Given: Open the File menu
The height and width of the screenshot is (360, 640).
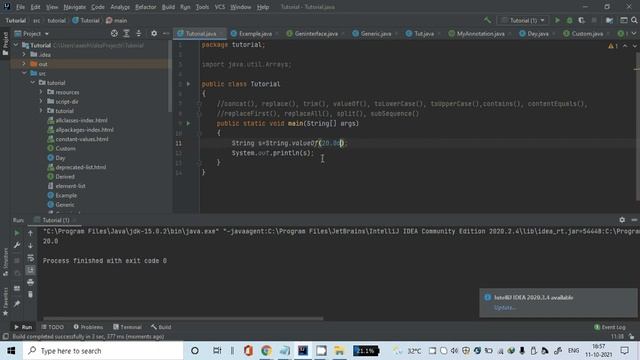Looking at the screenshot, I should click(x=20, y=7).
